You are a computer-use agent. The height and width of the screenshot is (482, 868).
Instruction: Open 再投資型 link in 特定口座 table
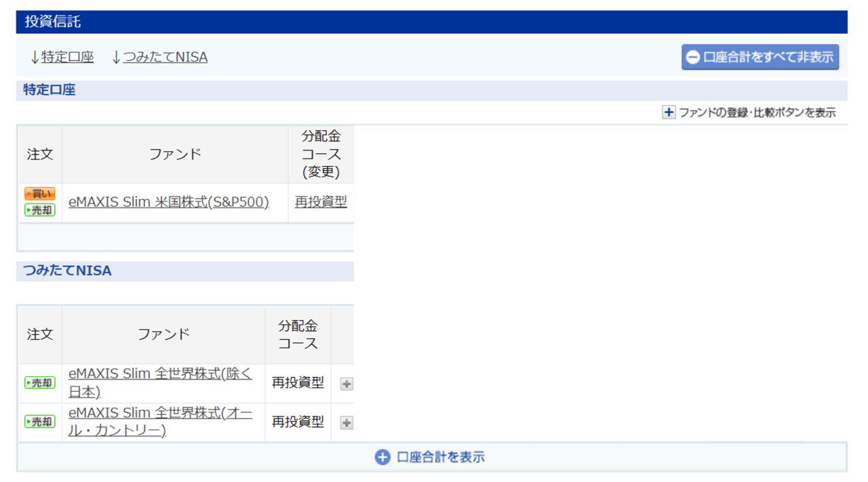click(321, 202)
